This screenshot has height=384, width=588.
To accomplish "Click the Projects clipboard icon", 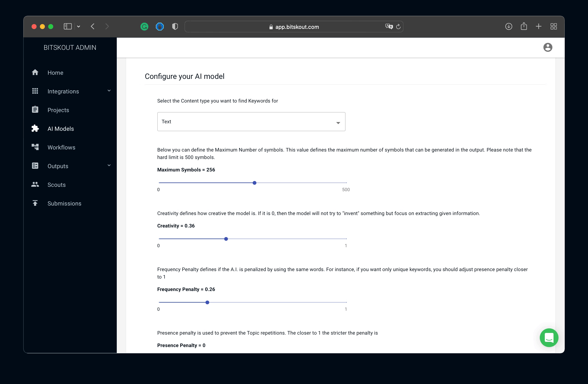I will coord(35,110).
